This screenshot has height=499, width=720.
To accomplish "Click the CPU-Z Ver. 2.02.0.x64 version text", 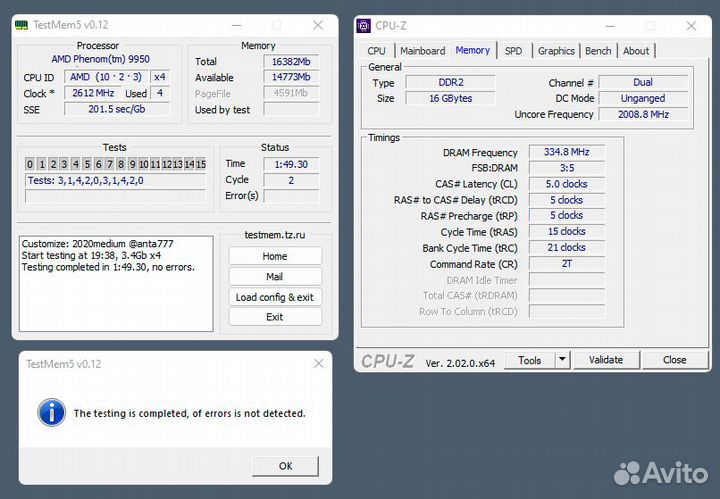I will coord(460,363).
